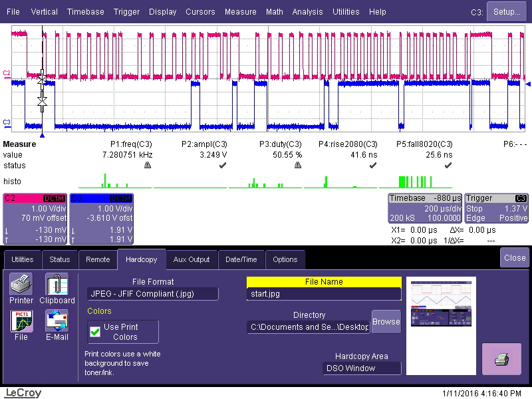The width and height of the screenshot is (532, 399).
Task: Browse for a save directory
Action: click(x=386, y=322)
